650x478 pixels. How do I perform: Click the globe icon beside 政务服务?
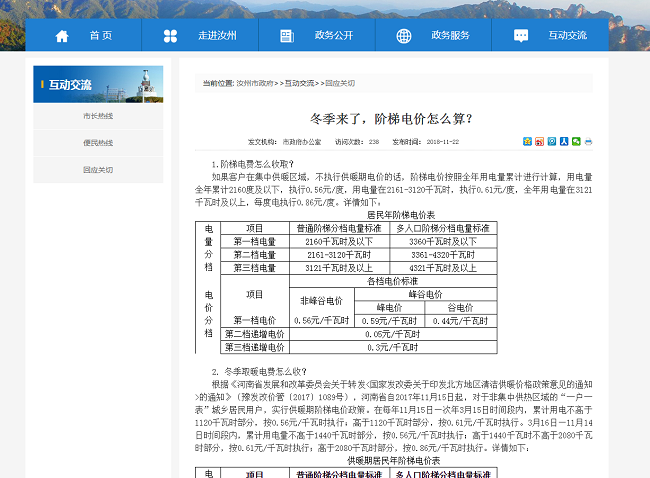click(404, 36)
